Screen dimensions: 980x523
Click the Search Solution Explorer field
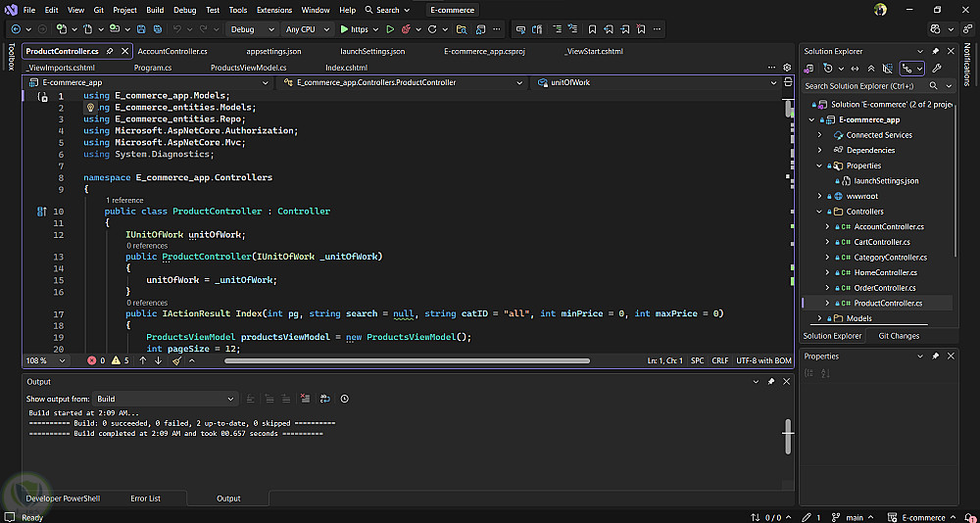(864, 86)
